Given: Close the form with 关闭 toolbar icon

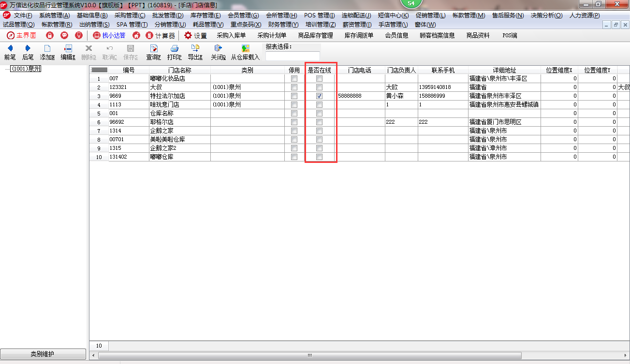Looking at the screenshot, I should pos(218,53).
